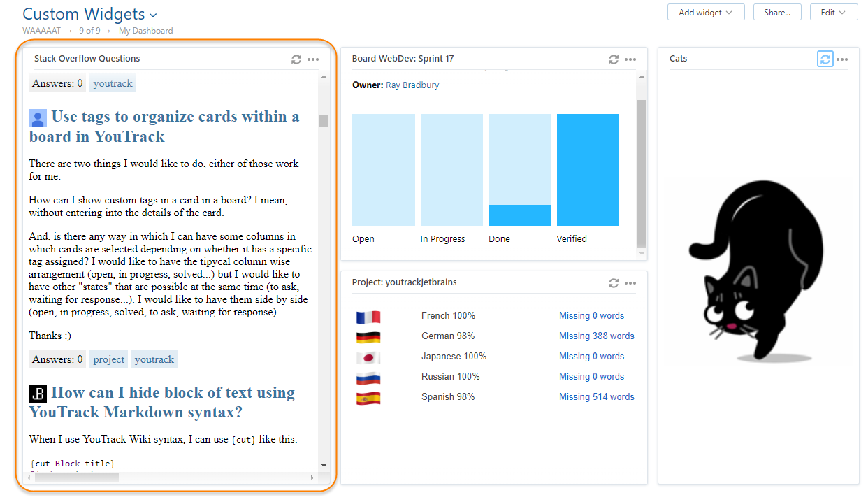This screenshot has width=868, height=502.
Task: Click the WAAAAAT label under the title
Action: point(41,31)
